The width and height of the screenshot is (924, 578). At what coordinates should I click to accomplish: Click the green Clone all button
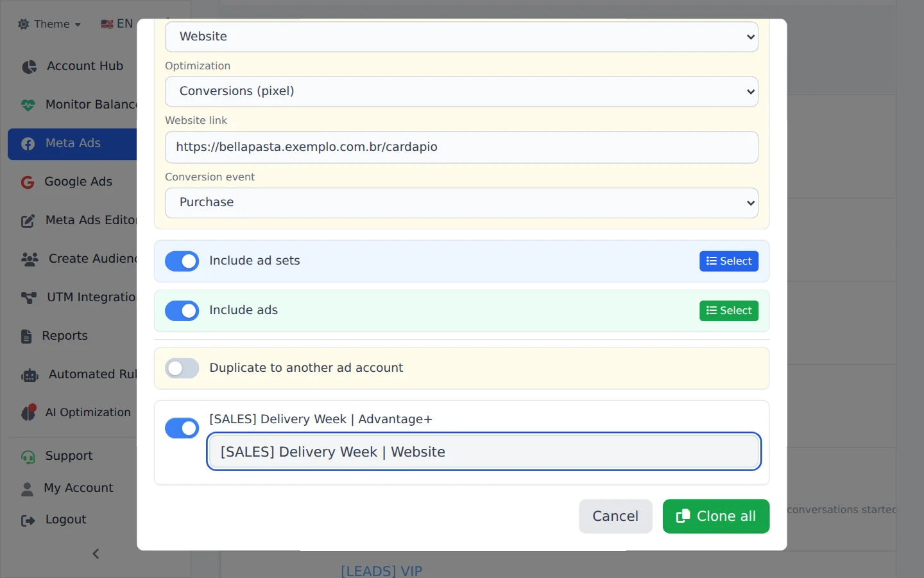pos(716,516)
